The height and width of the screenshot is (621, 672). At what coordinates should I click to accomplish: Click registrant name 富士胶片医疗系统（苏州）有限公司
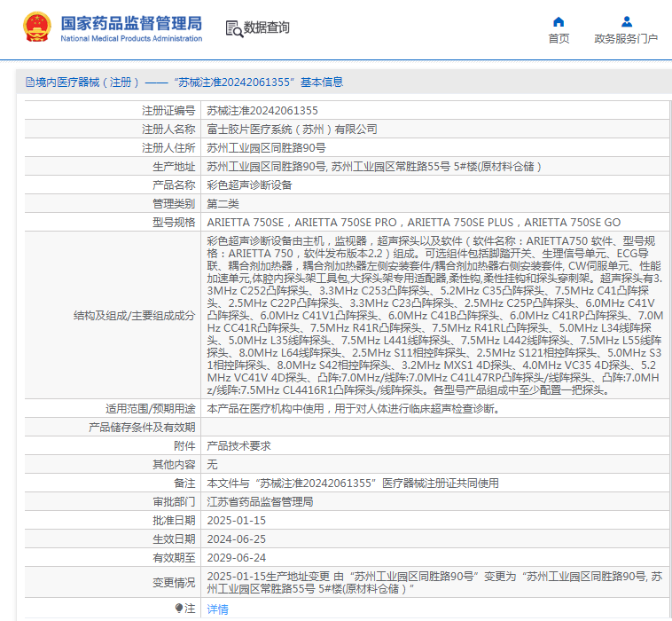click(x=292, y=130)
